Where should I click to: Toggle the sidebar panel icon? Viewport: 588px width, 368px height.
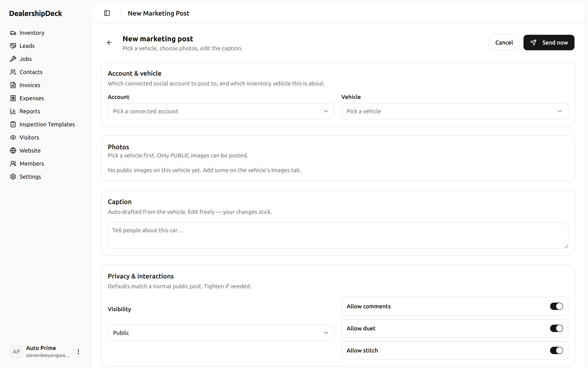click(x=107, y=13)
